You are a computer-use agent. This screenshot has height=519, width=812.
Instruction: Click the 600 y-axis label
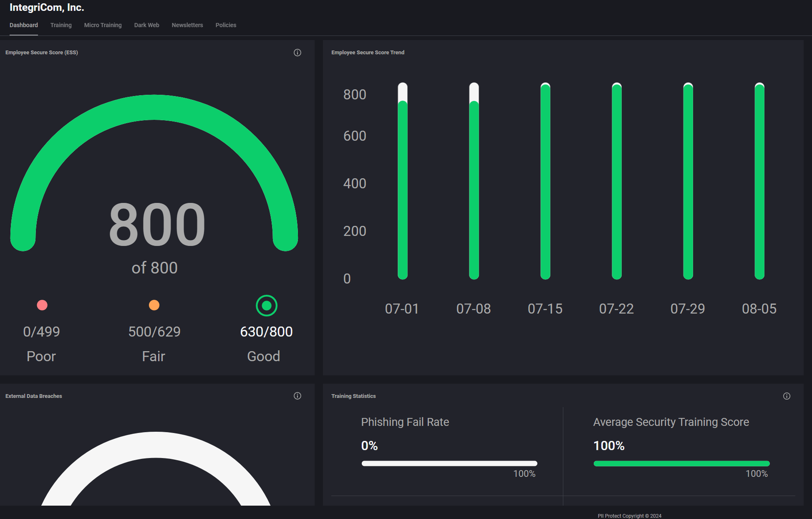point(355,136)
